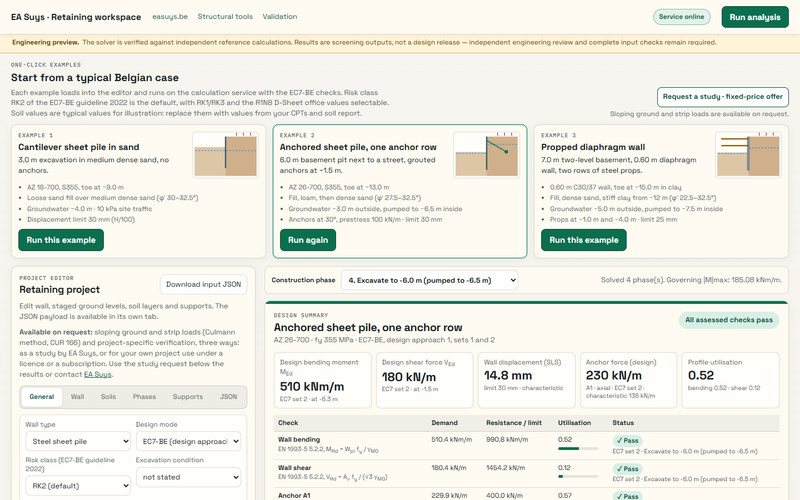Open the Design mode dropdown
The width and height of the screenshot is (800, 500).
[188, 441]
